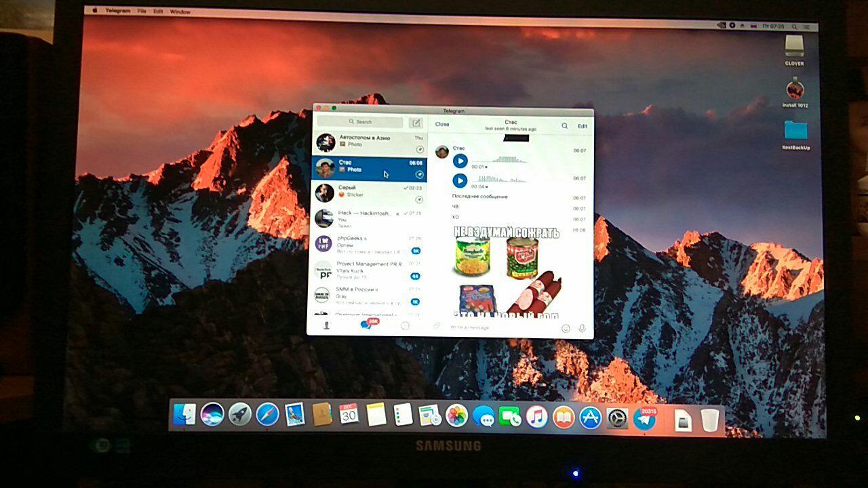Open Launchpad from the Dock
Screen dimensions: 868x488
pos(239,413)
